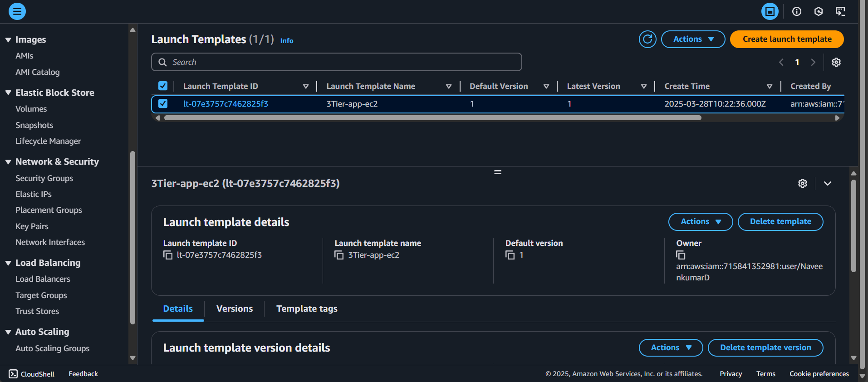
Task: Open the lt-07e3757c7462825f3 template link
Action: (x=226, y=104)
